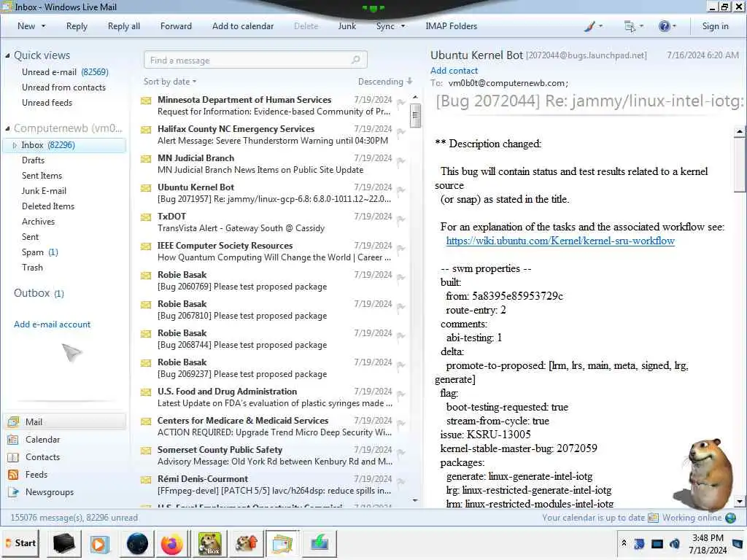Open the squirrel taskbar icon
This screenshot has width=747, height=560.
click(x=246, y=544)
